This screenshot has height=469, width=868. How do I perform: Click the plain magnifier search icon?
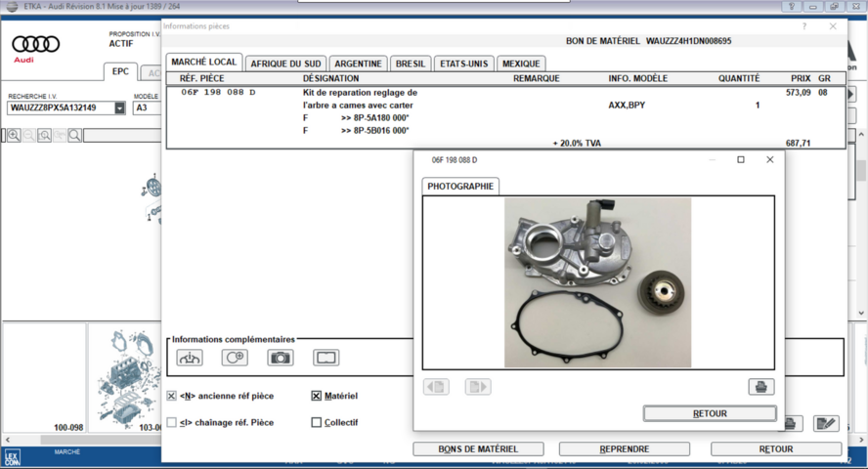74,136
